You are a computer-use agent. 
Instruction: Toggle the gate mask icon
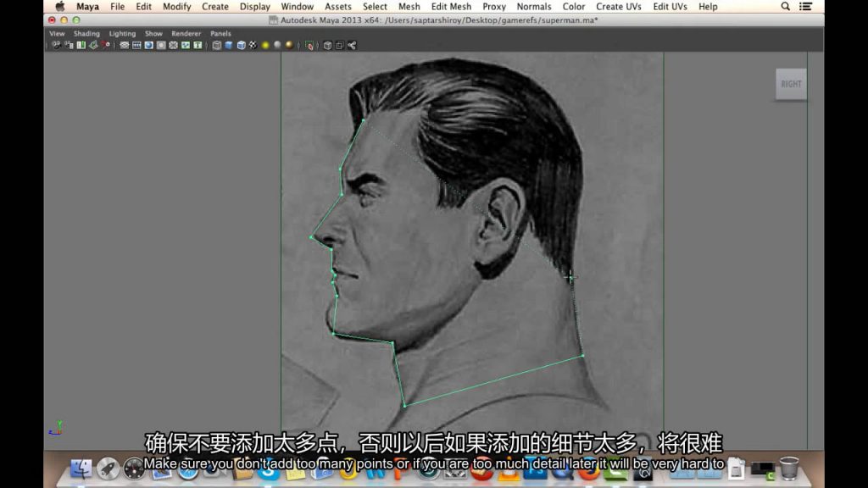(x=161, y=46)
